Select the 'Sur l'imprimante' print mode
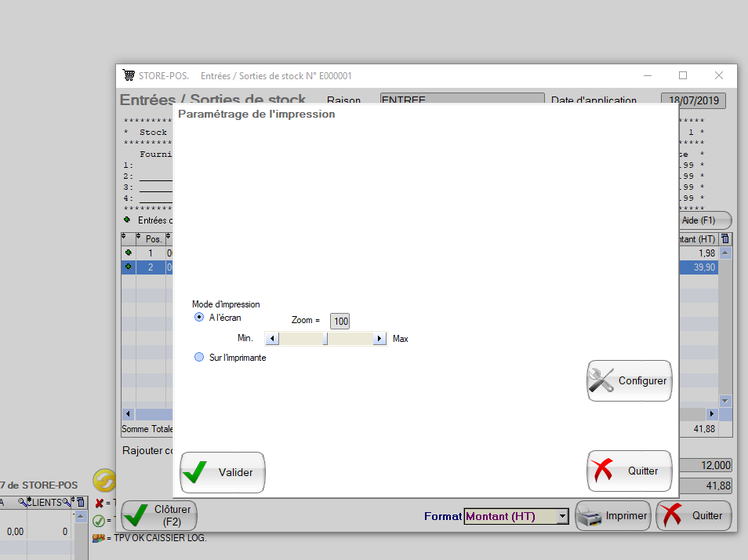Viewport: 748px width, 560px height. [x=199, y=358]
